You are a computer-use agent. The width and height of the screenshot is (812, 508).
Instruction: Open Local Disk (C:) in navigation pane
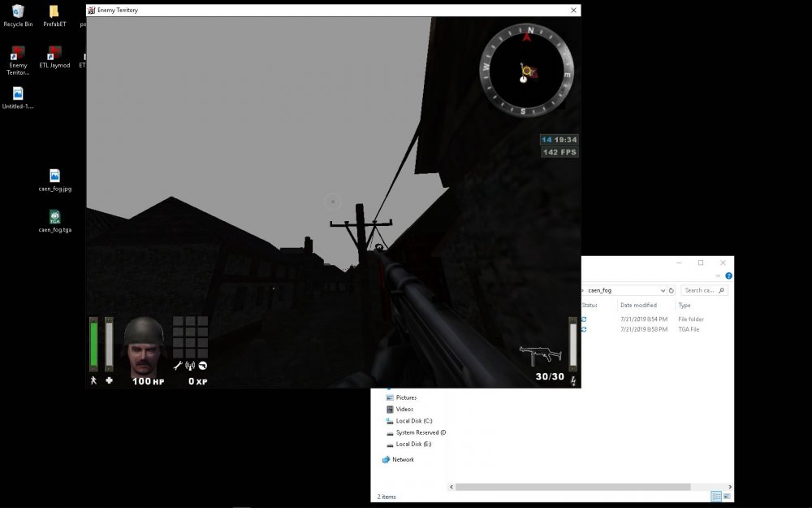point(408,421)
